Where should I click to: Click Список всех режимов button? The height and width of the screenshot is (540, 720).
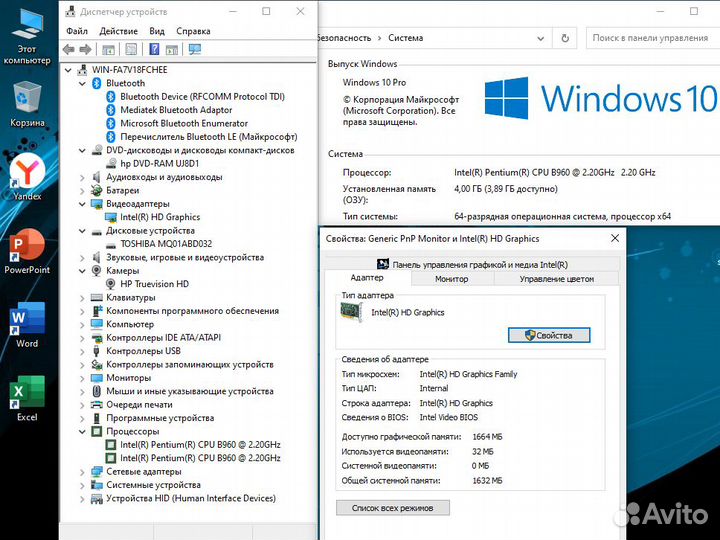(393, 508)
